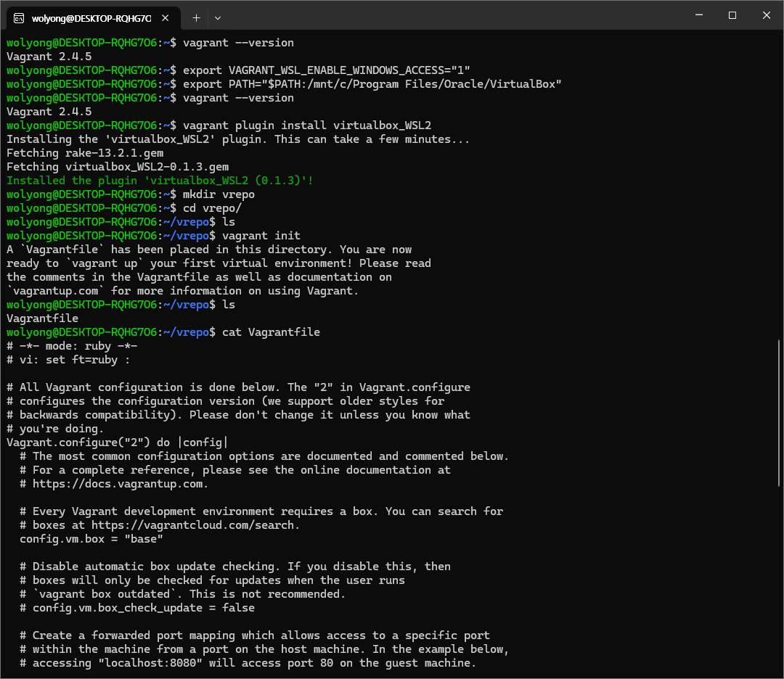Click empty title bar drag area
The height and width of the screenshot is (679, 784).
450,16
